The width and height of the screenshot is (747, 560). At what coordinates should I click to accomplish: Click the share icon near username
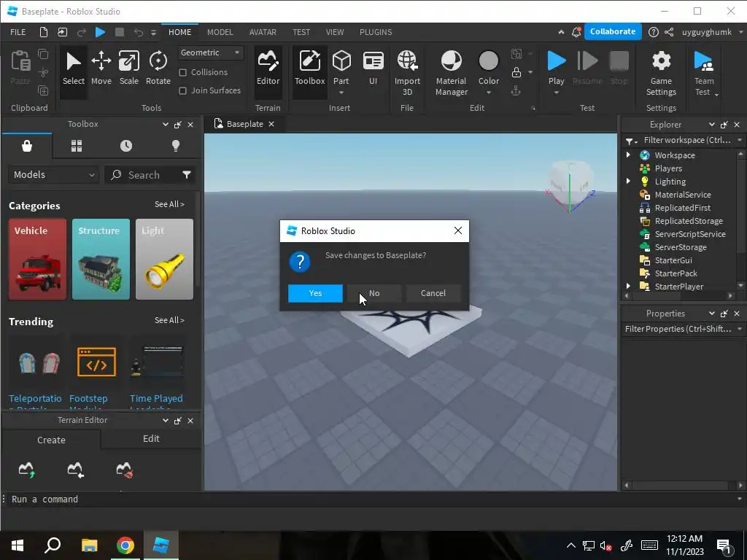pyautogui.click(x=669, y=32)
